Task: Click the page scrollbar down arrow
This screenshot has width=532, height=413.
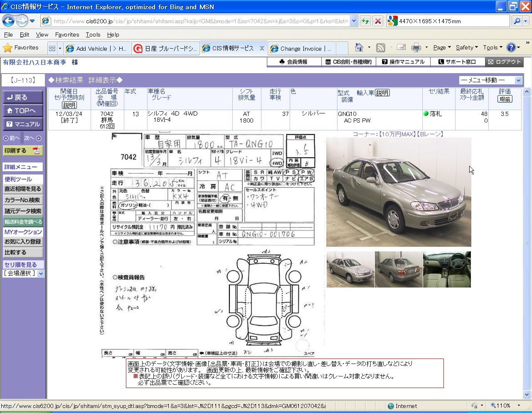Action: click(x=527, y=394)
